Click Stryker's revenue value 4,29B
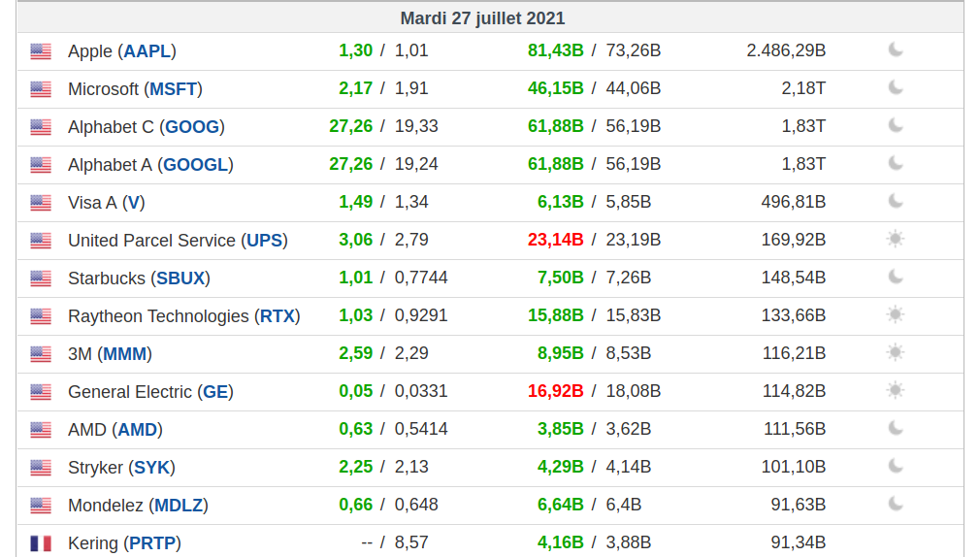The width and height of the screenshot is (980, 557). (x=561, y=467)
